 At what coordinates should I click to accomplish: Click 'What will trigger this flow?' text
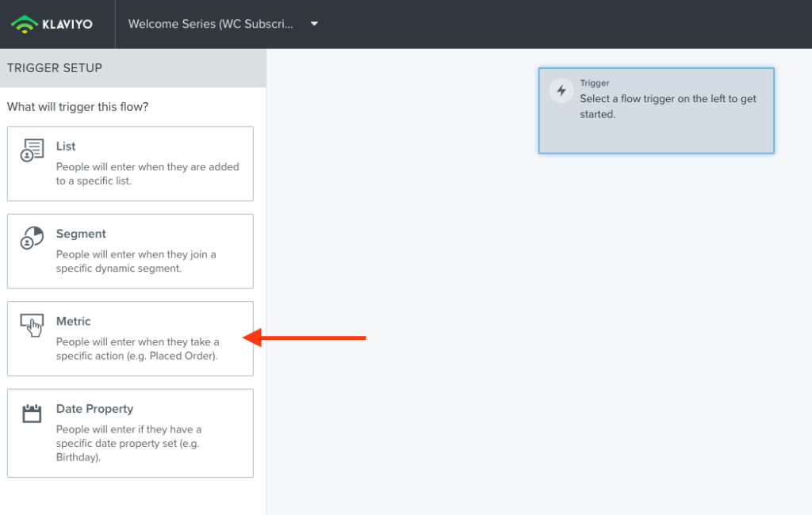coord(78,107)
